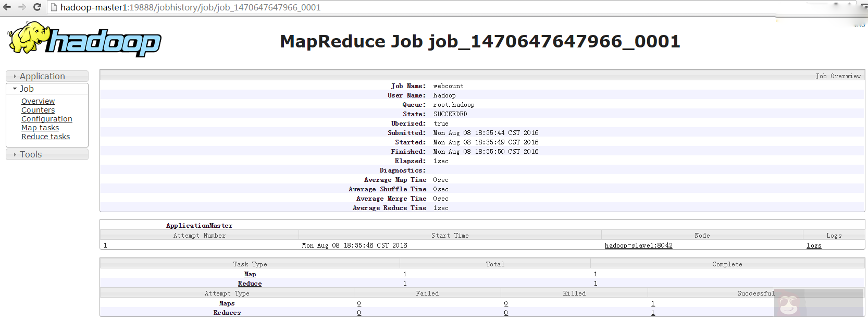868x319 pixels.
Task: Reload the page with refresh icon
Action: point(37,7)
